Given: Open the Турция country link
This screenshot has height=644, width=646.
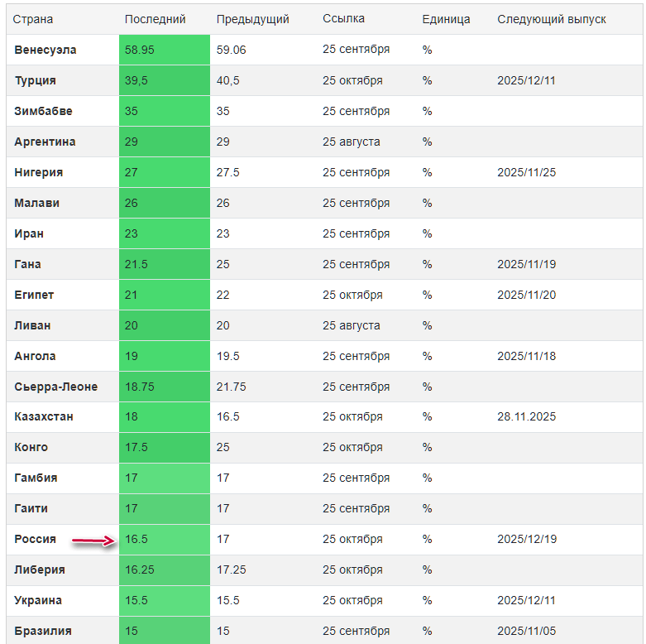Looking at the screenshot, I should click(35, 80).
